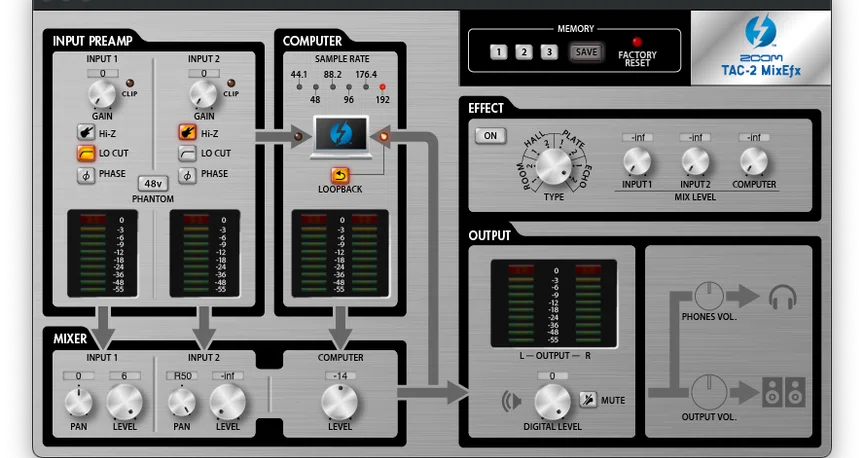Click the Input 1 CLIP indicator

point(129,83)
